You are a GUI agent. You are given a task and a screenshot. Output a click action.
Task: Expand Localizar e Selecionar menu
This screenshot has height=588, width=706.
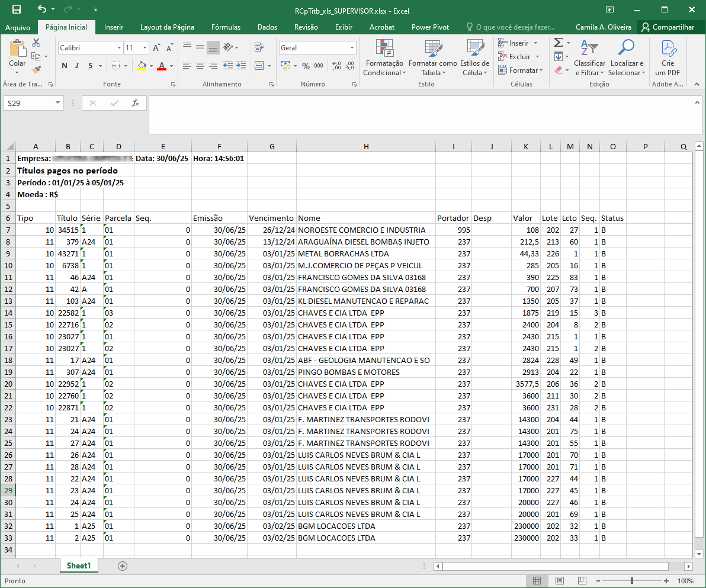point(627,58)
